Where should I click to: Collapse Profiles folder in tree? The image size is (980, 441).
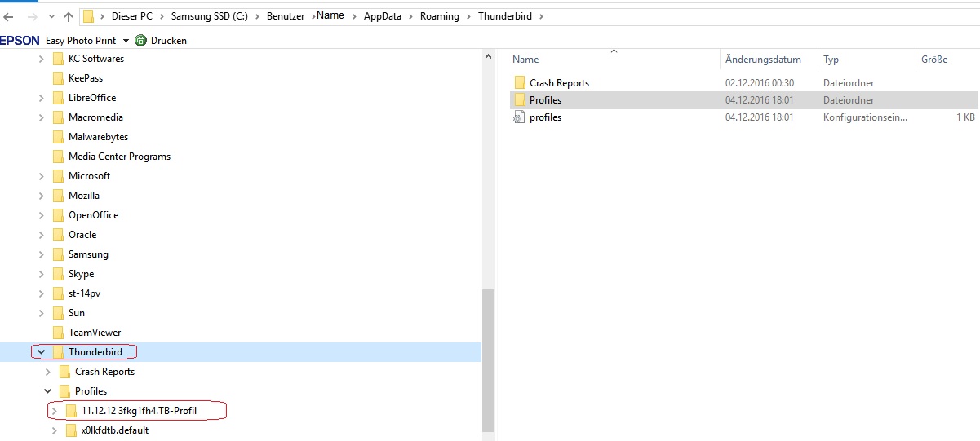pyautogui.click(x=48, y=391)
